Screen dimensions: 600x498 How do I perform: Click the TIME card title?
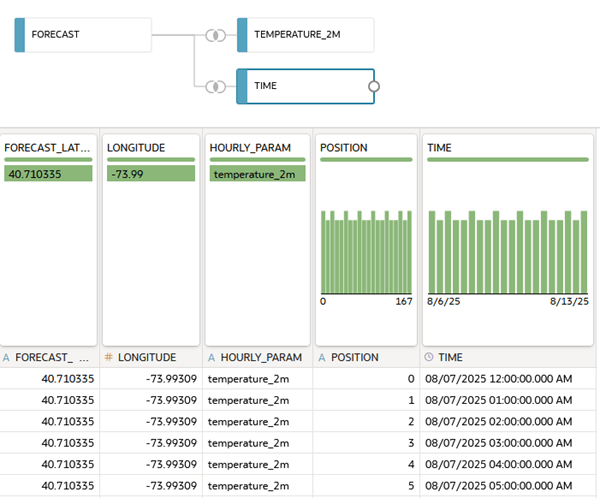click(439, 148)
